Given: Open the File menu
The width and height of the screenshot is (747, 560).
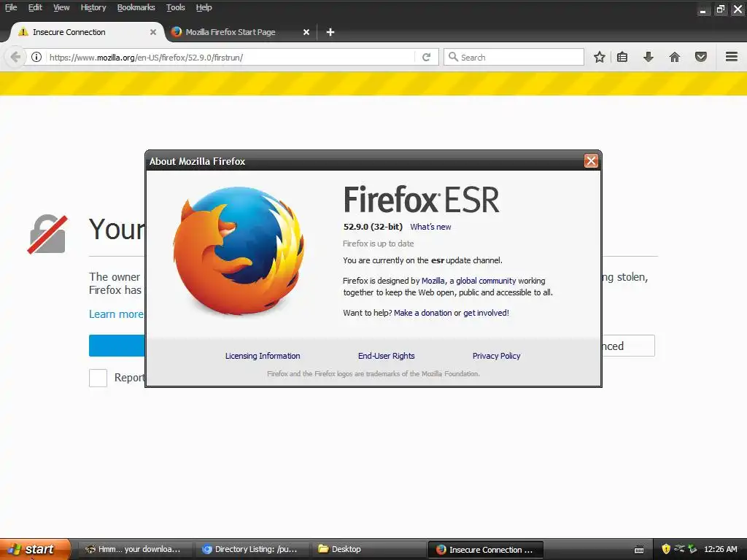Looking at the screenshot, I should 11,7.
